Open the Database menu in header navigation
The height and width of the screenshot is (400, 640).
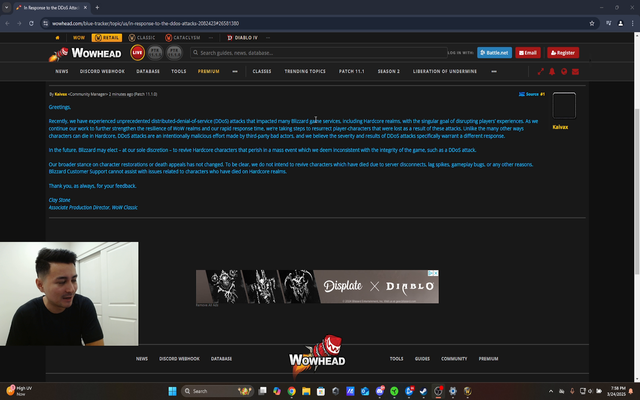click(x=148, y=71)
